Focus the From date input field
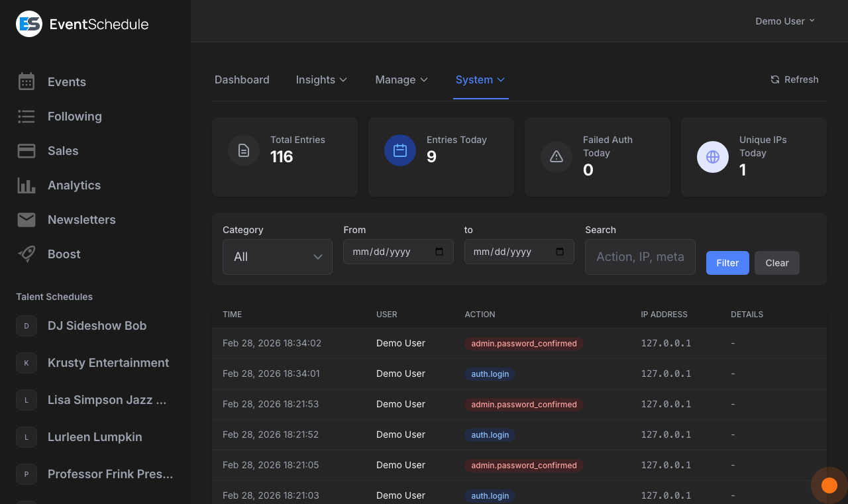Image resolution: width=848 pixels, height=504 pixels. [x=398, y=252]
